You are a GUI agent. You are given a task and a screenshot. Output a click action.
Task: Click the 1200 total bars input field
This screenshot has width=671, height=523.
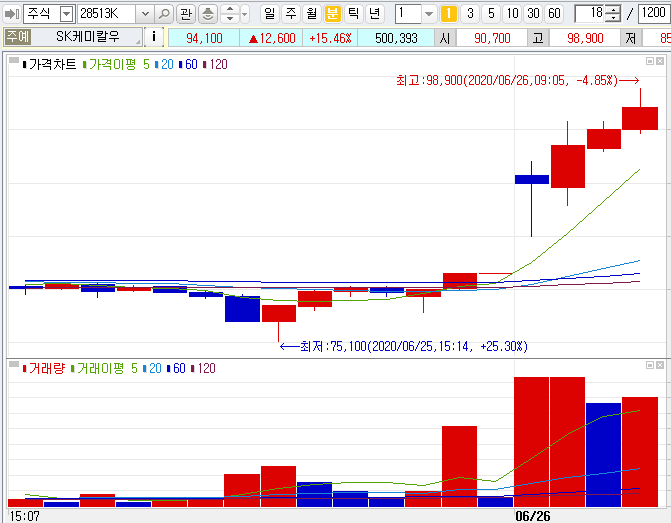pos(654,14)
